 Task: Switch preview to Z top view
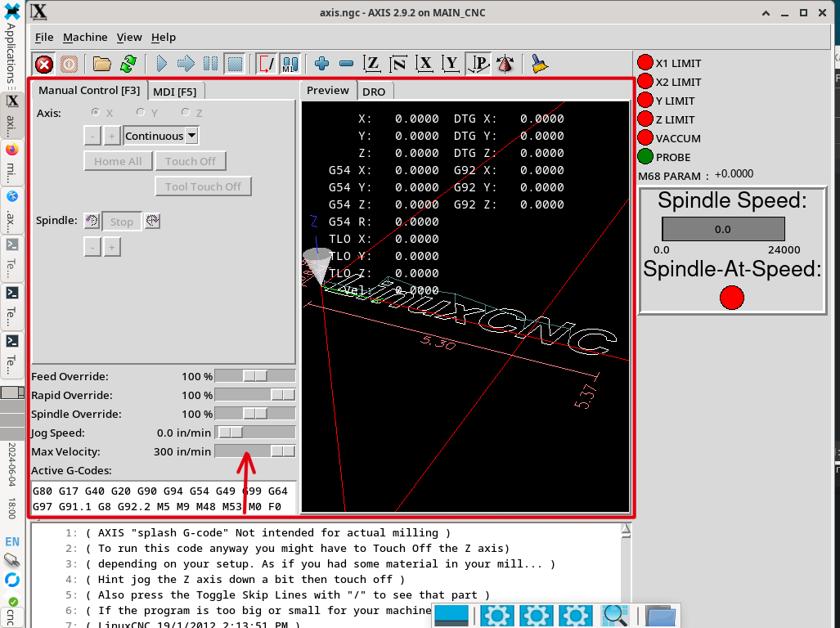(x=372, y=65)
